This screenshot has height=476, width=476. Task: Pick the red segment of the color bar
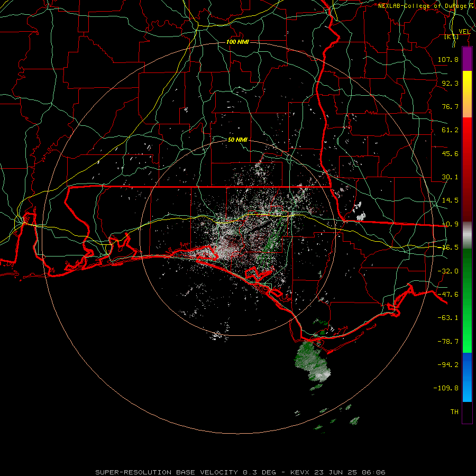[467, 169]
